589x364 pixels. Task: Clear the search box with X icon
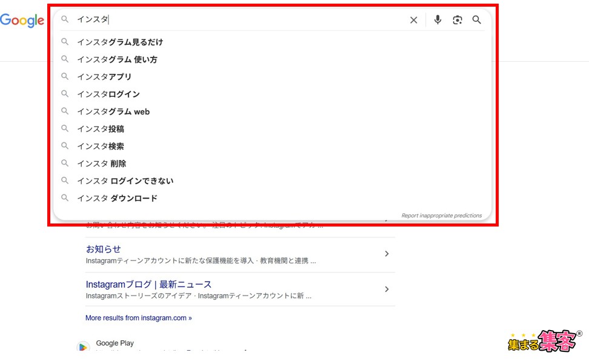point(414,20)
